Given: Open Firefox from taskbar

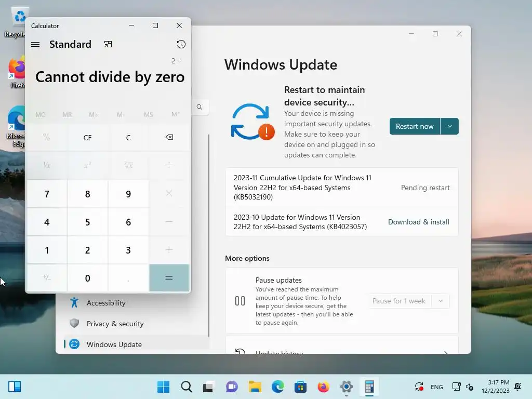Looking at the screenshot, I should [x=323, y=387].
